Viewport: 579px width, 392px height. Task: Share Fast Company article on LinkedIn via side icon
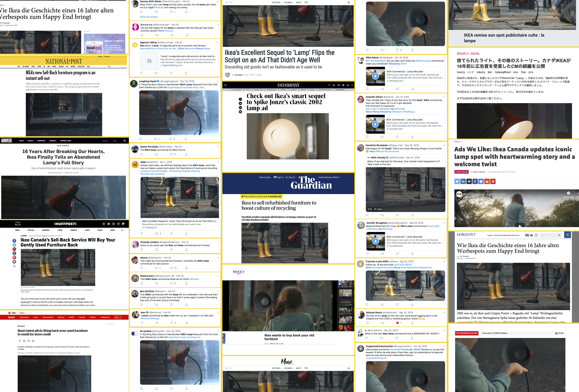coord(240,108)
